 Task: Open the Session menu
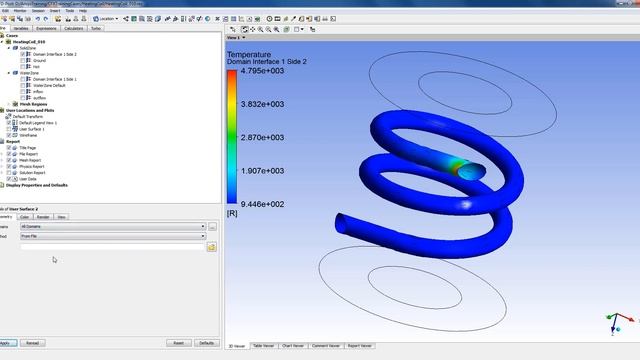(x=38, y=11)
